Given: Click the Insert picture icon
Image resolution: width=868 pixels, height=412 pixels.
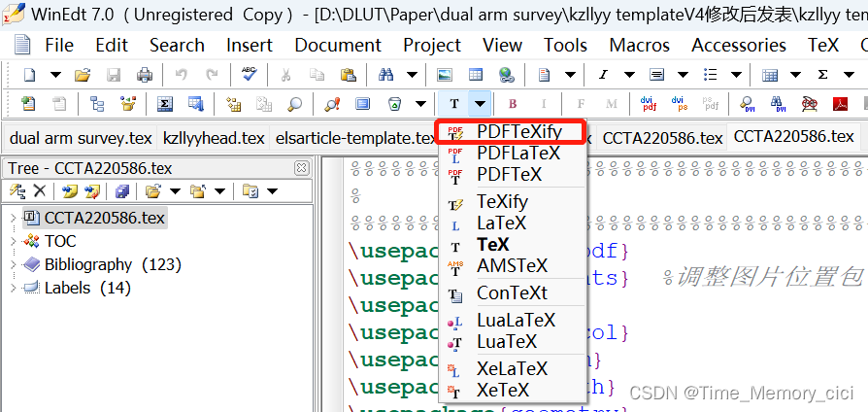Looking at the screenshot, I should [444, 74].
